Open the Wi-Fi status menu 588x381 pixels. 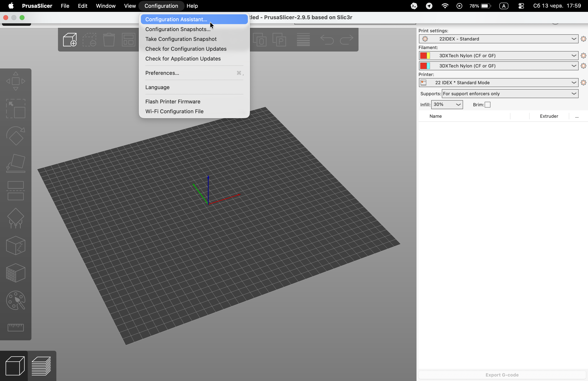[445, 6]
